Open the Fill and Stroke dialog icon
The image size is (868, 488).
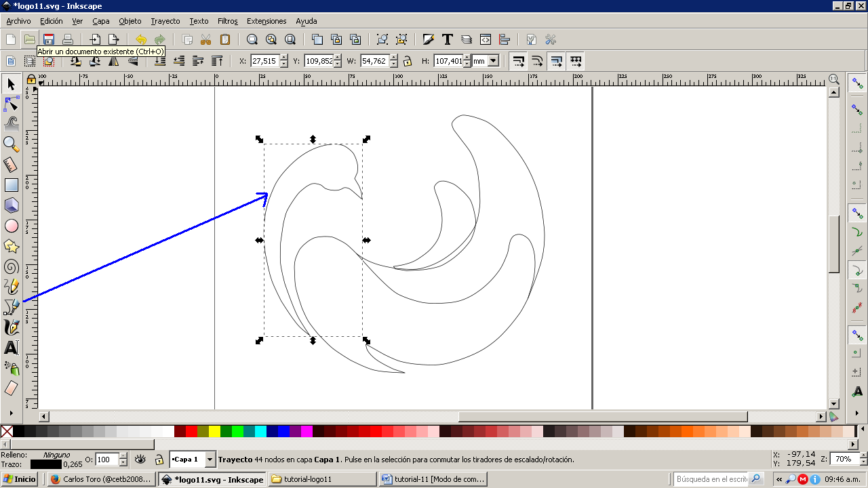(x=428, y=39)
